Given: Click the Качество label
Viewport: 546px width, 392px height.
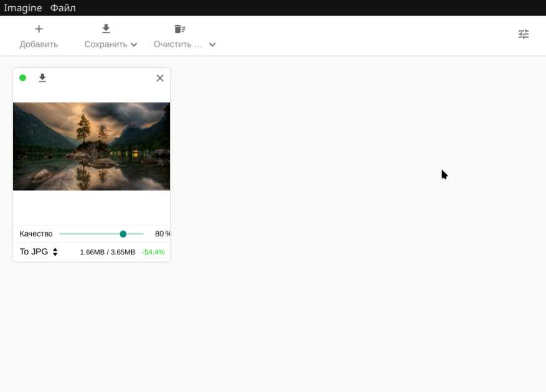Looking at the screenshot, I should [x=36, y=234].
